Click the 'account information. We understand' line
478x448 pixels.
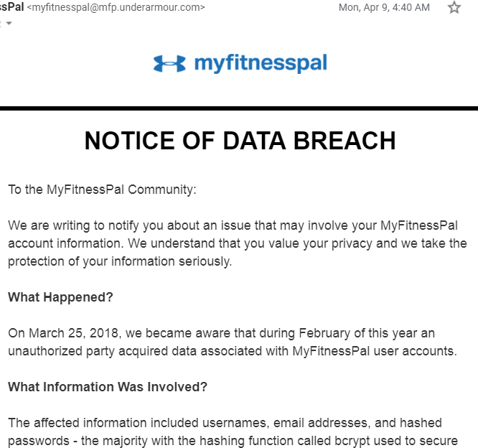point(238,243)
